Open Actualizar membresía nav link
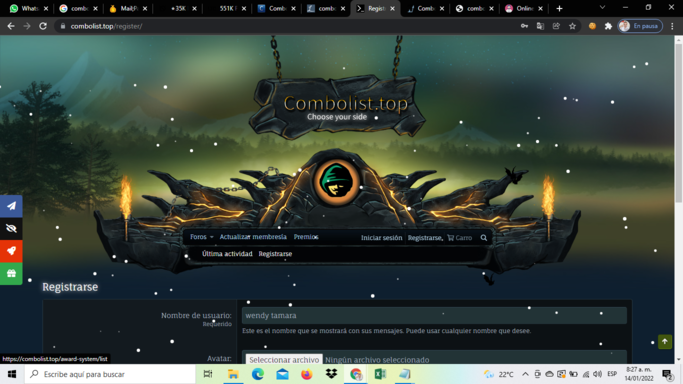 click(253, 237)
